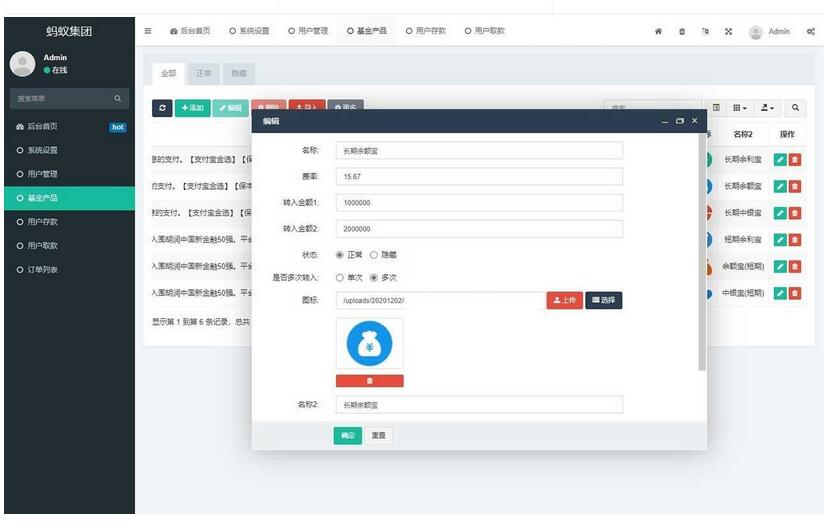Open the export dropdown in table toolbar
Viewport: 832px width, 522px height.
(767, 107)
